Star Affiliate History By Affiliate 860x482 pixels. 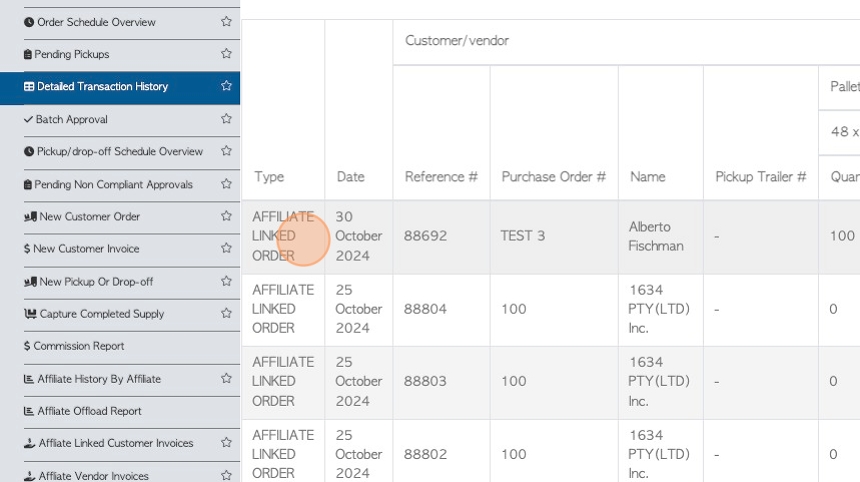(226, 378)
